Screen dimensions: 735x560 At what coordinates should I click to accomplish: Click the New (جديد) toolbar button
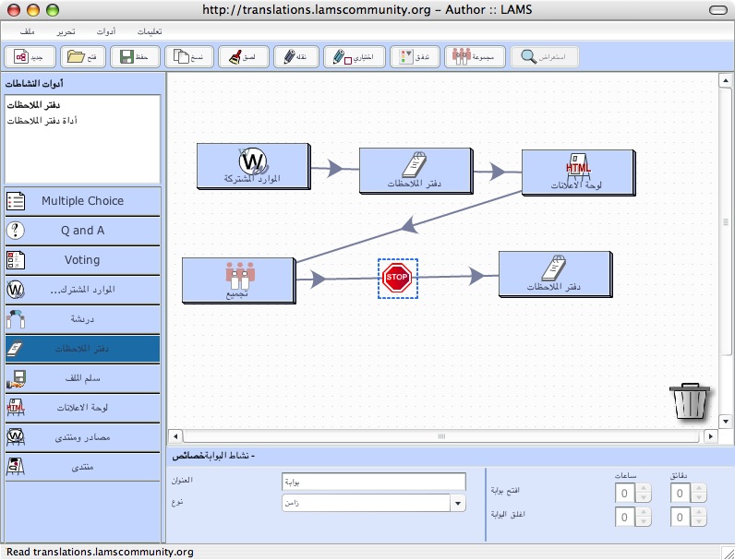(x=30, y=56)
